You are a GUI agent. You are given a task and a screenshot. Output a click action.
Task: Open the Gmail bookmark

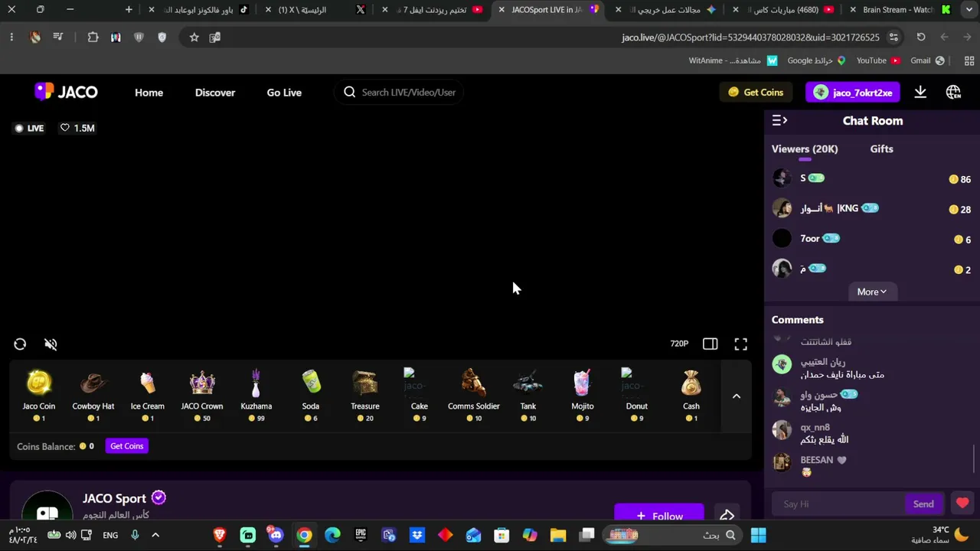pyautogui.click(x=927, y=60)
